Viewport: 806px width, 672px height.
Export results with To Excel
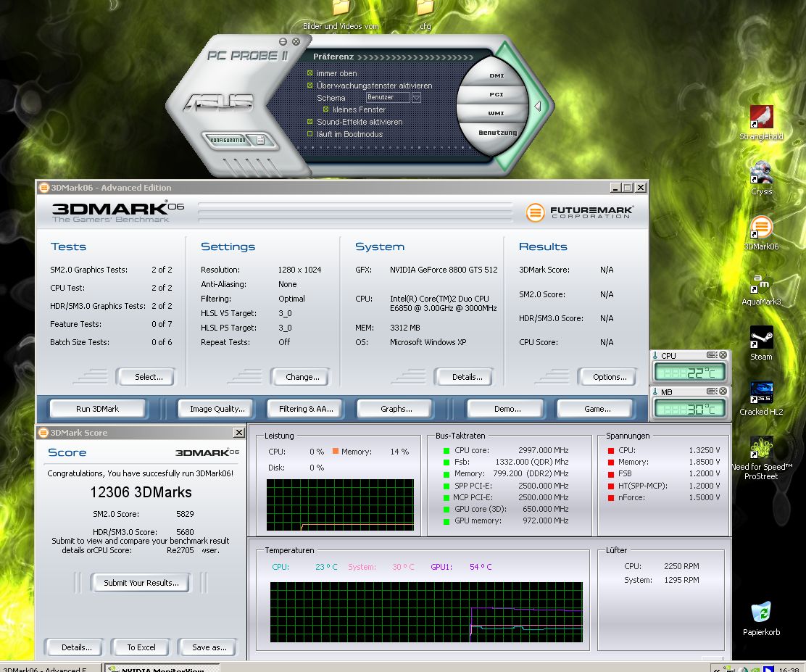pos(141,647)
